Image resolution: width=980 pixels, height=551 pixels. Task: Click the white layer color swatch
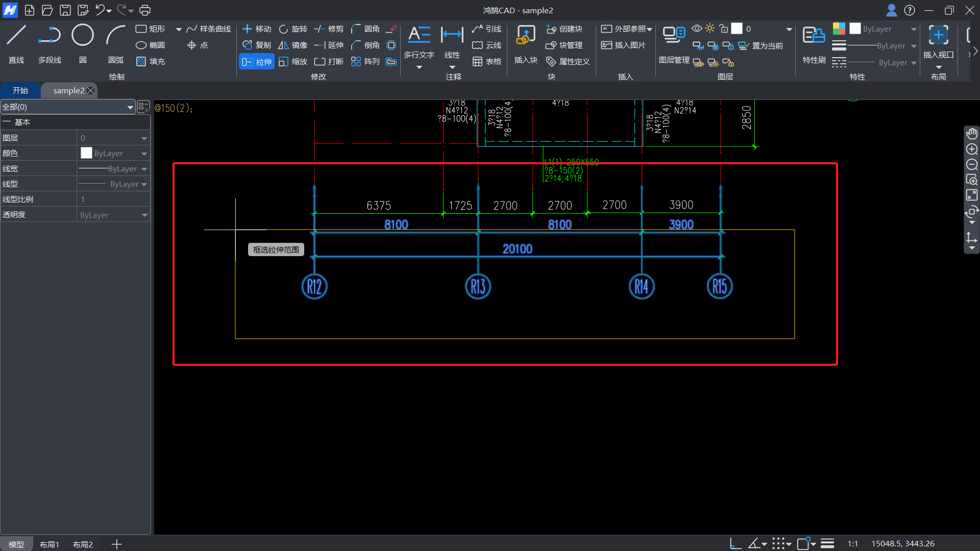click(737, 29)
